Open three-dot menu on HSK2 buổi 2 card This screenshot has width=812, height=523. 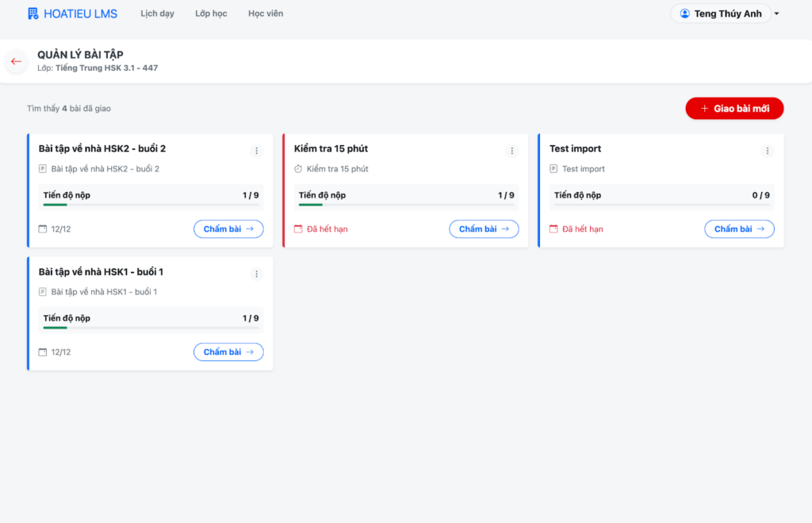[256, 151]
